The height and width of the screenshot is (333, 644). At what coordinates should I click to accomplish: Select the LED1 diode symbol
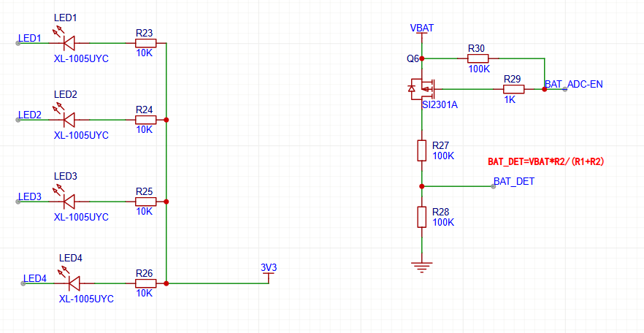(69, 43)
